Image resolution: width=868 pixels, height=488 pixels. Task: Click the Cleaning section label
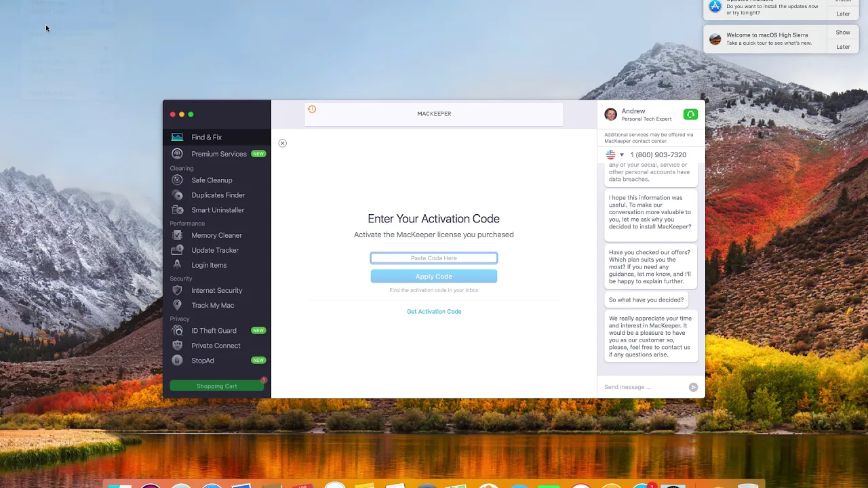coord(182,168)
